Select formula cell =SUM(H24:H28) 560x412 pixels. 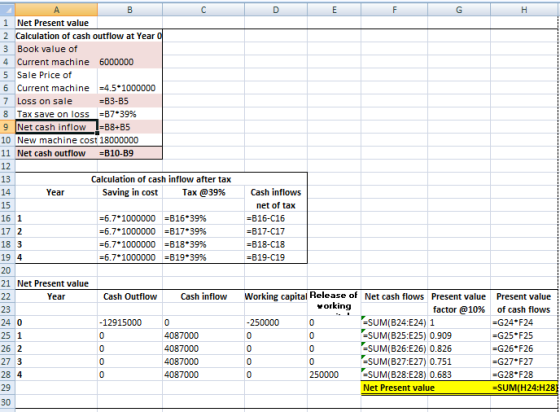524,388
